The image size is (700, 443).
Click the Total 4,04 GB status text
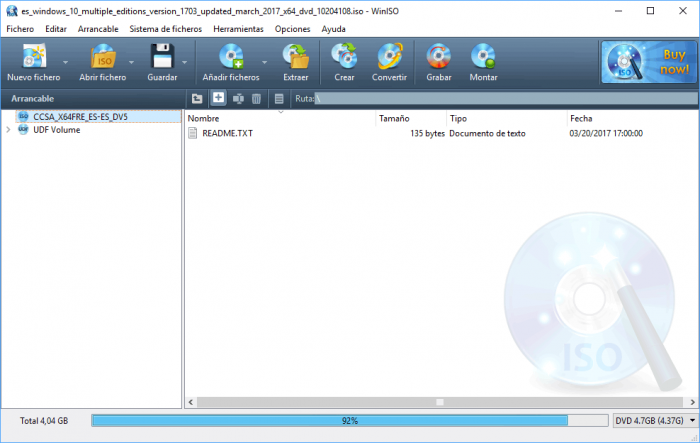point(44,421)
